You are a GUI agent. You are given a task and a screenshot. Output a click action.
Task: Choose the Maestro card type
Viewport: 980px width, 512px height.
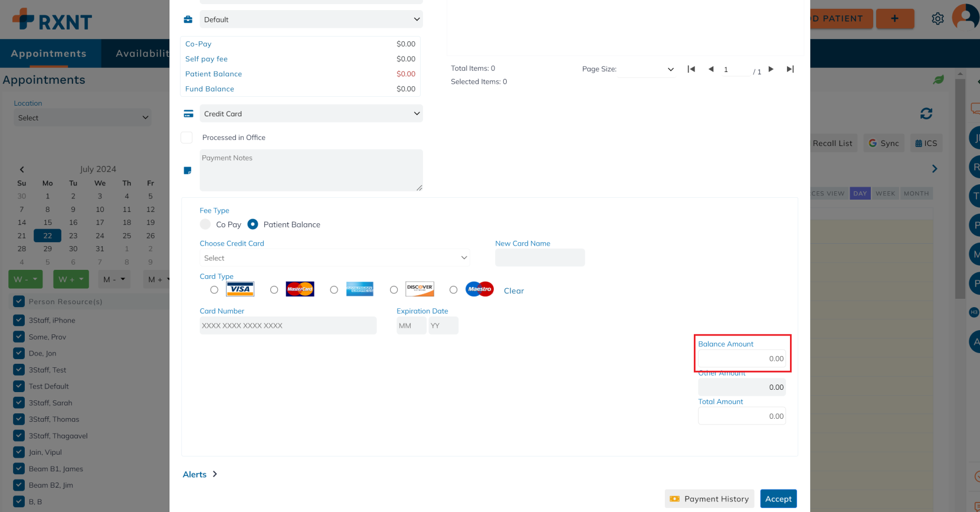[453, 290]
